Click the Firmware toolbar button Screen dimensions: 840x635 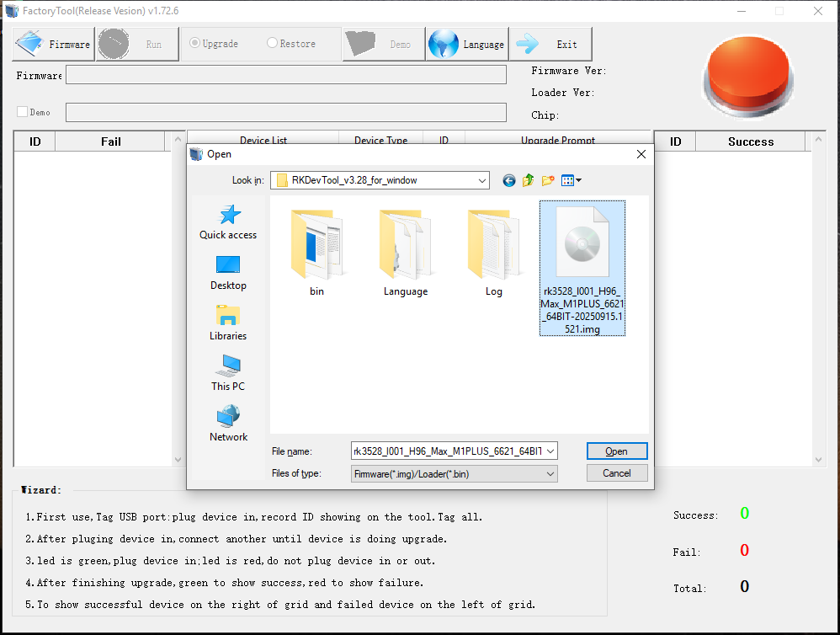pyautogui.click(x=53, y=45)
